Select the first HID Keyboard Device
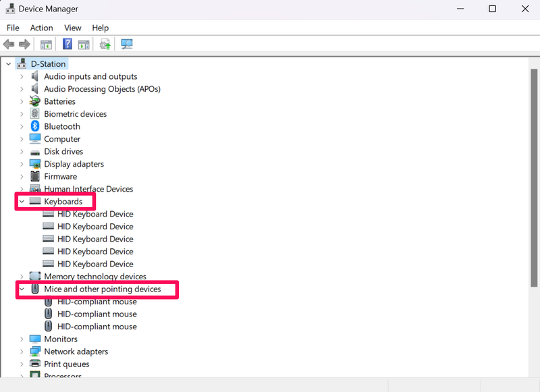 click(94, 215)
